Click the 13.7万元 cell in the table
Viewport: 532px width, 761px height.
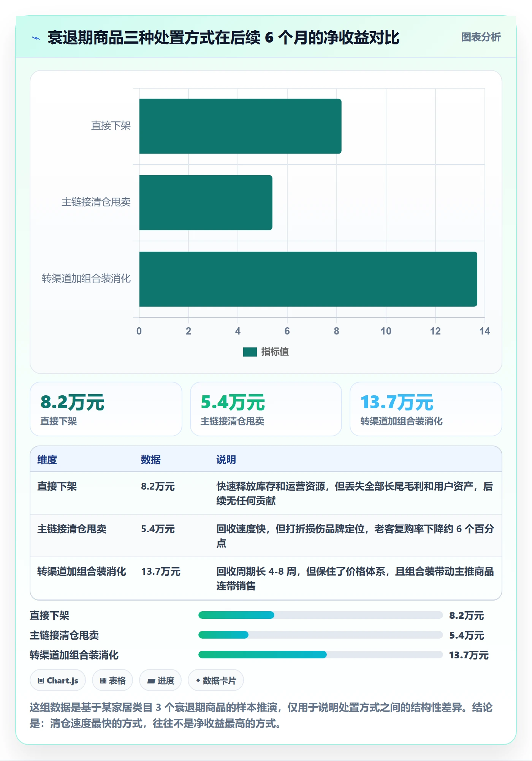click(161, 571)
